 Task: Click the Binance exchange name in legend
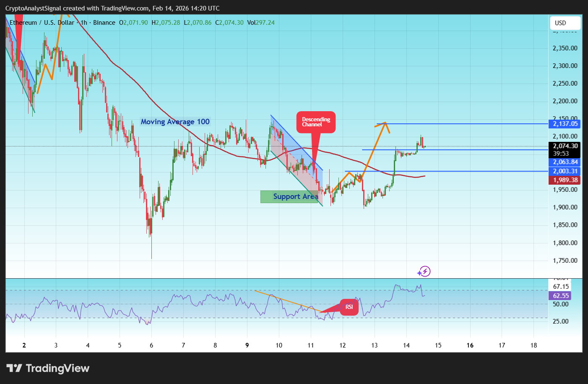[x=104, y=23]
